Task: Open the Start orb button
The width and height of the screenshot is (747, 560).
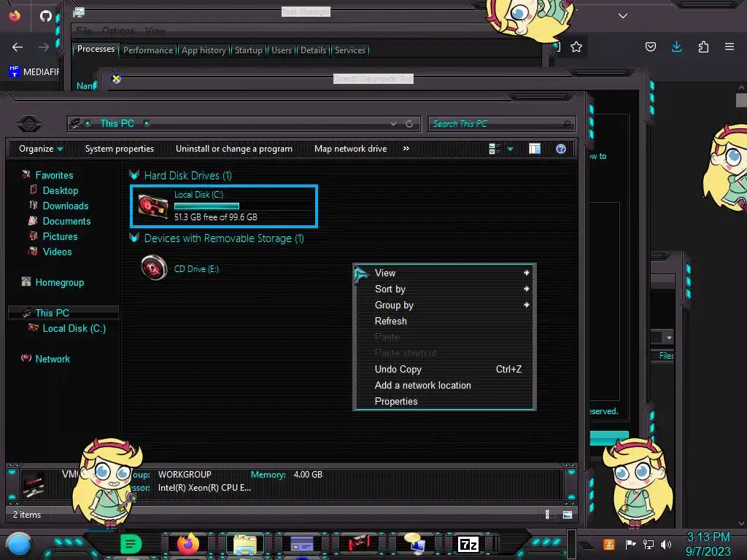Action: (x=18, y=544)
